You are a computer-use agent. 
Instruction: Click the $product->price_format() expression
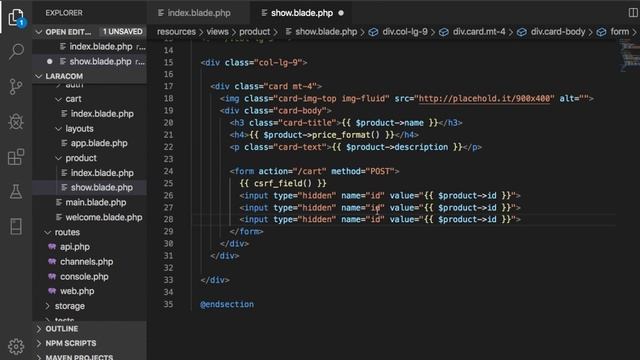321,135
